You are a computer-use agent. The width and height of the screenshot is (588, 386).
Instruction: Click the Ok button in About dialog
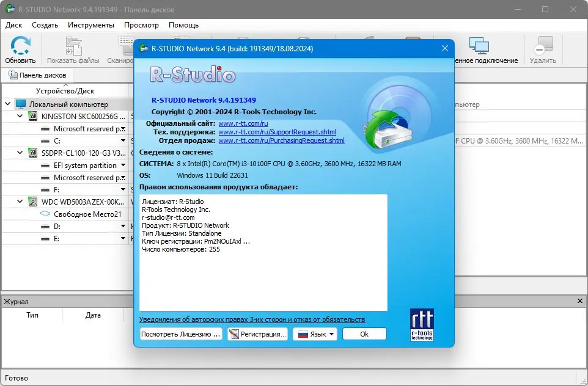364,334
